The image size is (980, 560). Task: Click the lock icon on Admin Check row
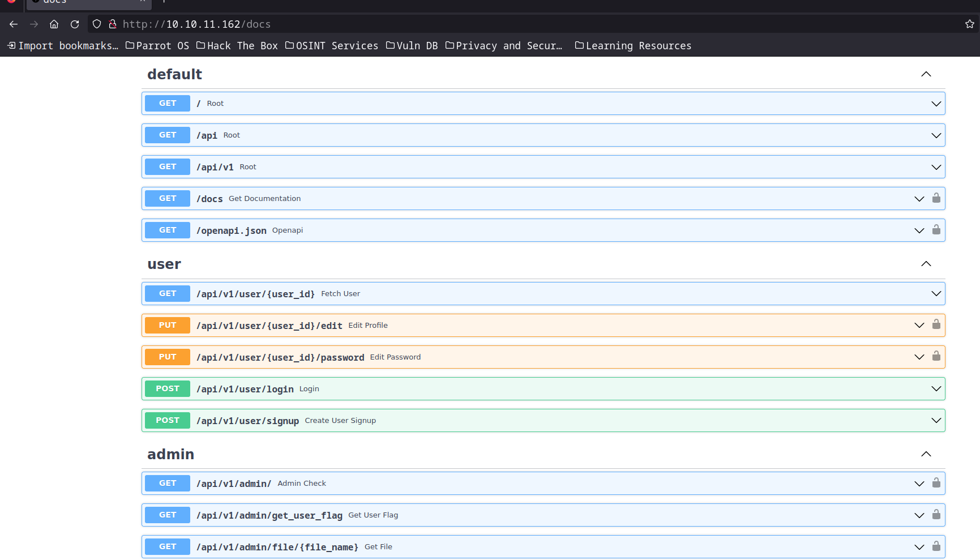(936, 483)
